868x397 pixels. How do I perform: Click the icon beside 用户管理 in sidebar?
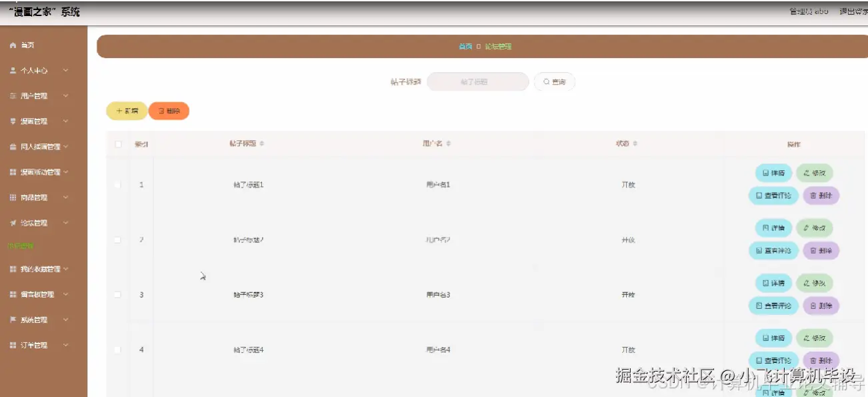(x=13, y=96)
